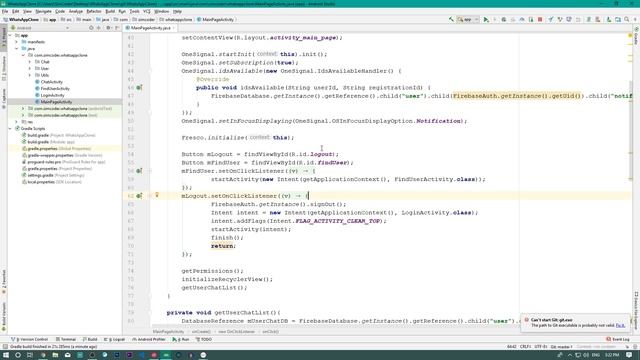Toggle the Build Variants side tab

[x=4, y=316]
